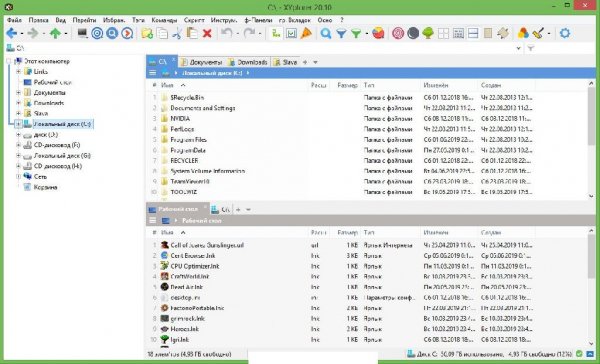Click the blue circled magnifier icon

(112, 34)
